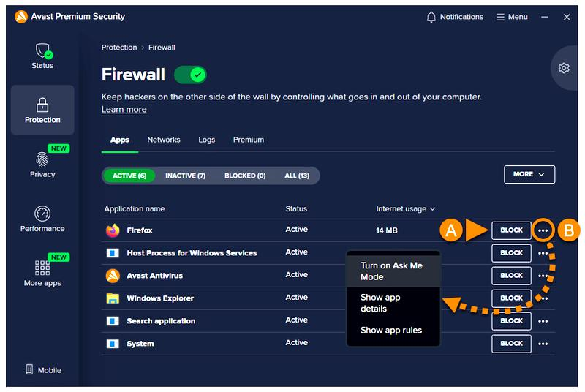Turn off the Firewall toggle

(190, 75)
